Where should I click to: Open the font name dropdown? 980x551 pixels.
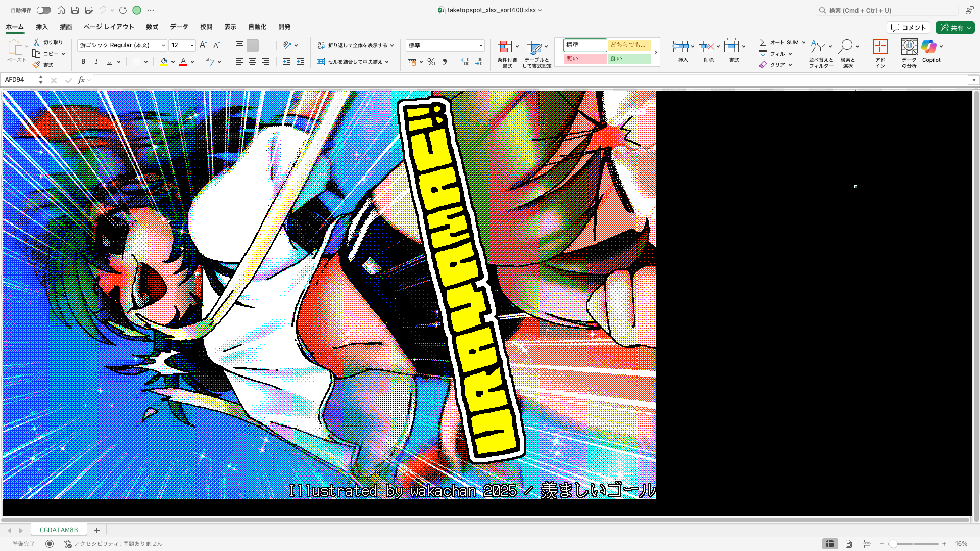(163, 45)
